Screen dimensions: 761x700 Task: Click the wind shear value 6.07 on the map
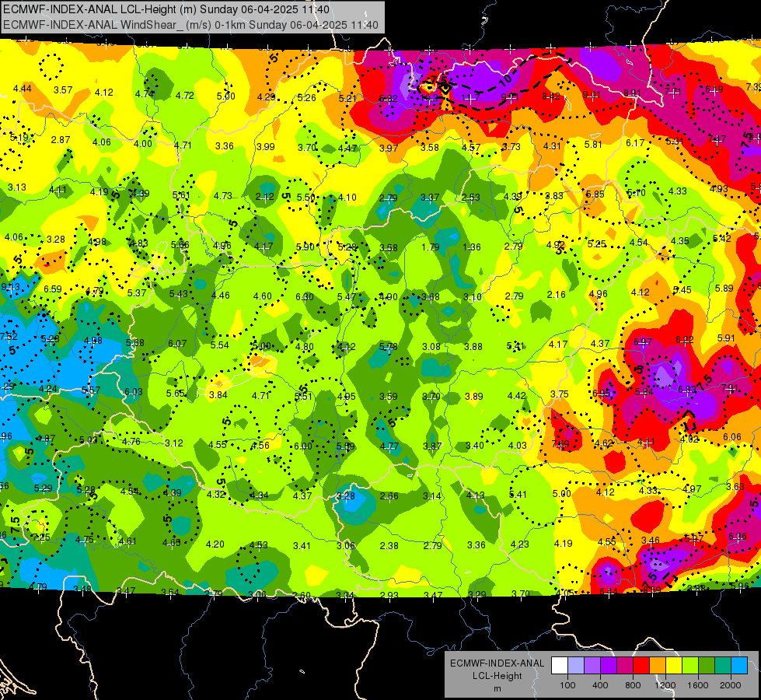(x=177, y=344)
